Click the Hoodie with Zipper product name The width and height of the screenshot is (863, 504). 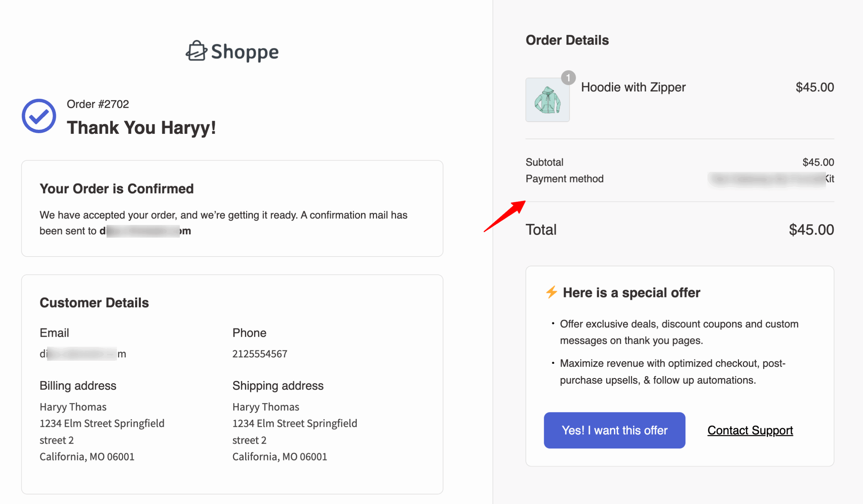pos(633,87)
